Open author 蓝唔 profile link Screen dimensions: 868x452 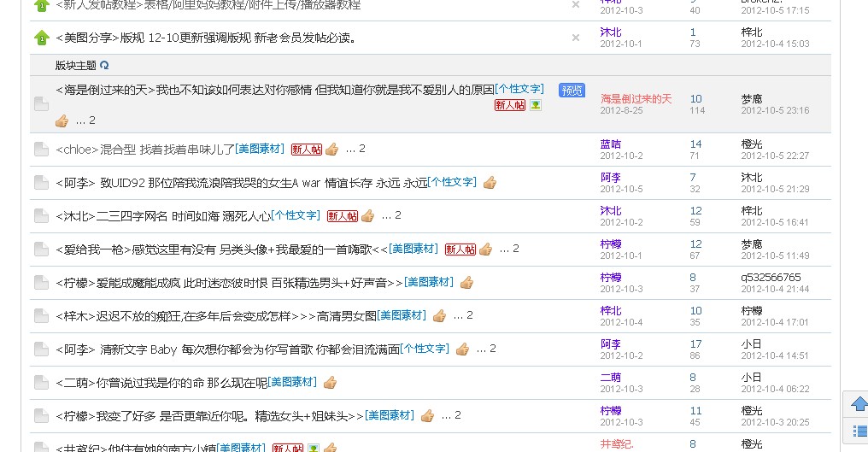[611, 144]
